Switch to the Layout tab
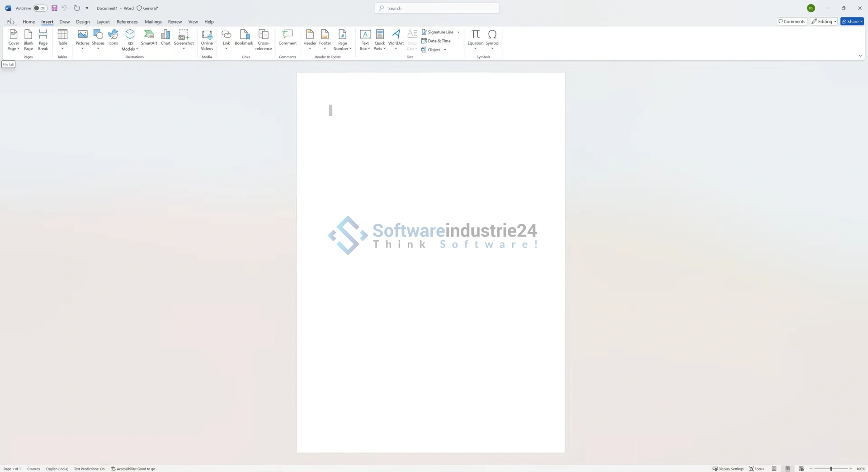Screen dimensions: 868x472 point(103,22)
